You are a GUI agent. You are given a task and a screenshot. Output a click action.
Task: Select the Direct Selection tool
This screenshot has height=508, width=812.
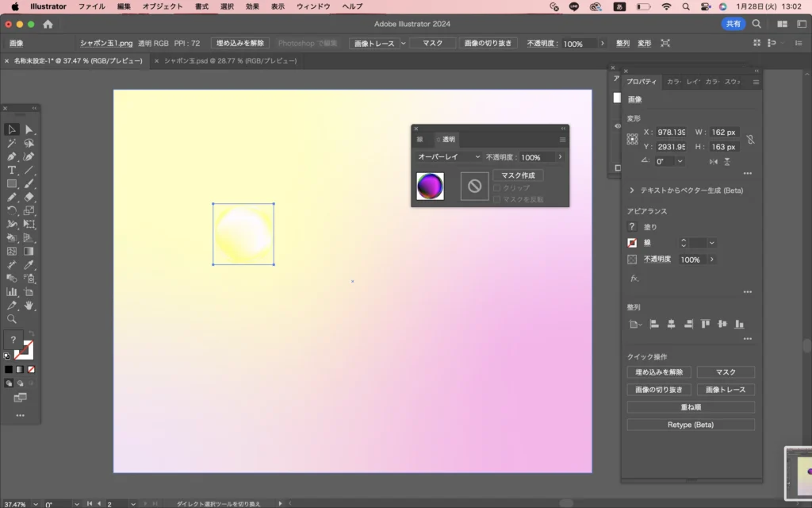coord(29,129)
